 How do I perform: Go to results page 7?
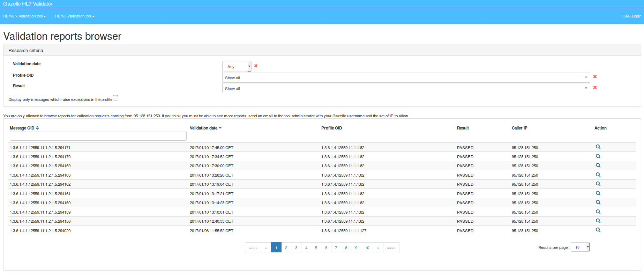tap(336, 247)
